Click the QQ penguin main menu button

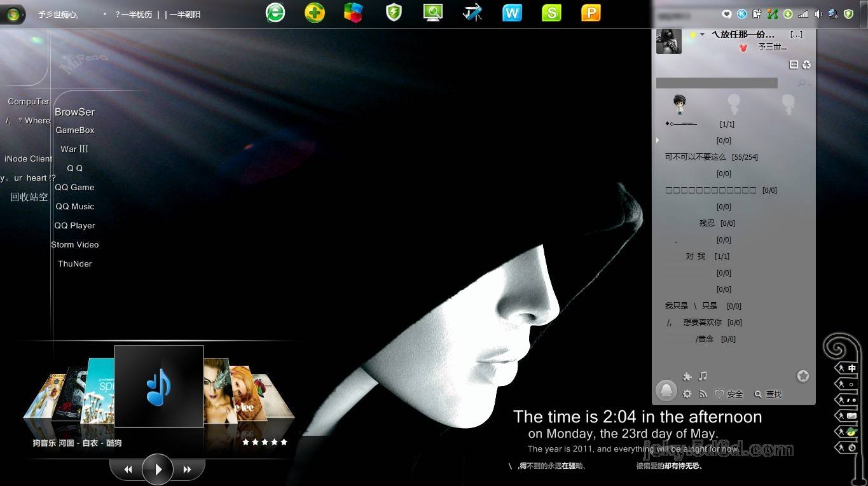666,390
